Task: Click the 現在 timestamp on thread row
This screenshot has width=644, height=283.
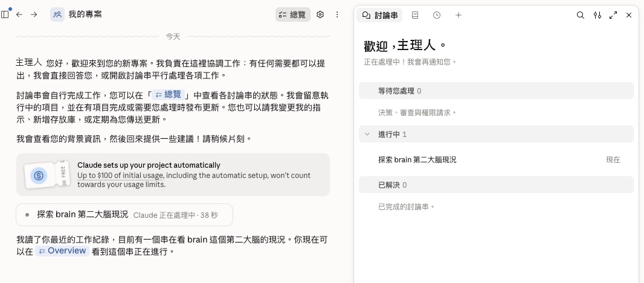Action: tap(613, 159)
